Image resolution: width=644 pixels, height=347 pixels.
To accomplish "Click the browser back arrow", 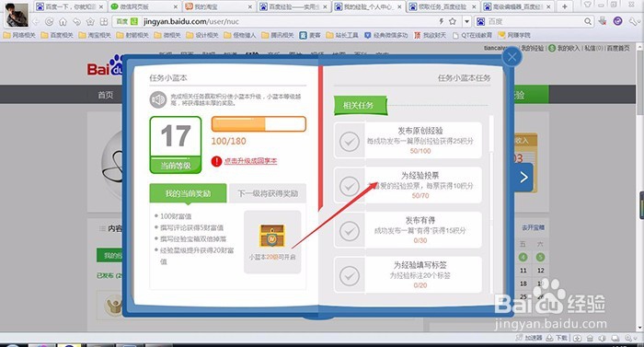I will pyautogui.click(x=36, y=21).
